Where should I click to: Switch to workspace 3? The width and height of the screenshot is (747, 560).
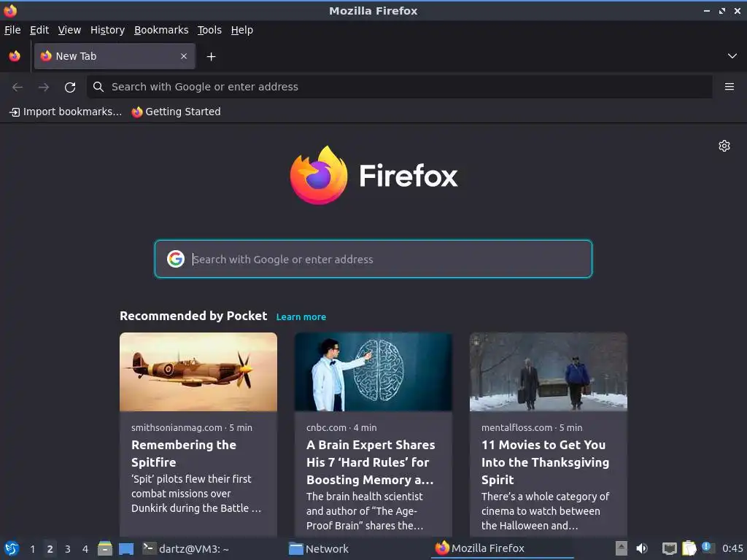[x=68, y=549]
